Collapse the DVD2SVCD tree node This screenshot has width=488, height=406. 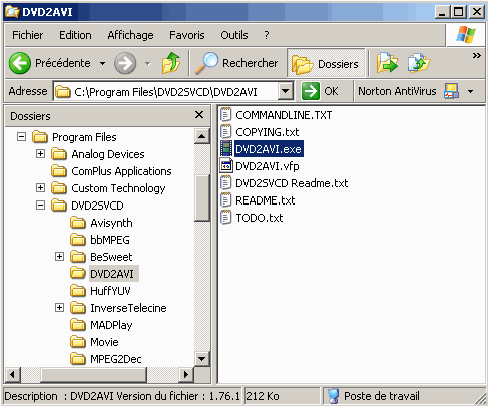(x=40, y=205)
